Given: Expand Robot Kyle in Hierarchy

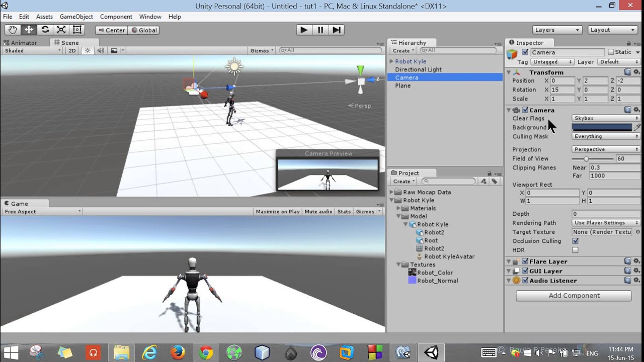Looking at the screenshot, I should click(x=392, y=61).
